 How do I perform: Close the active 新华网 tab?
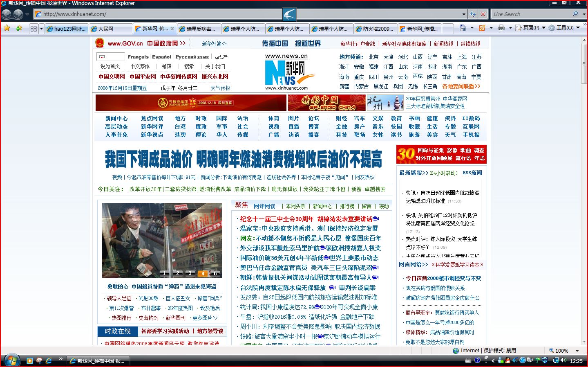click(172, 29)
